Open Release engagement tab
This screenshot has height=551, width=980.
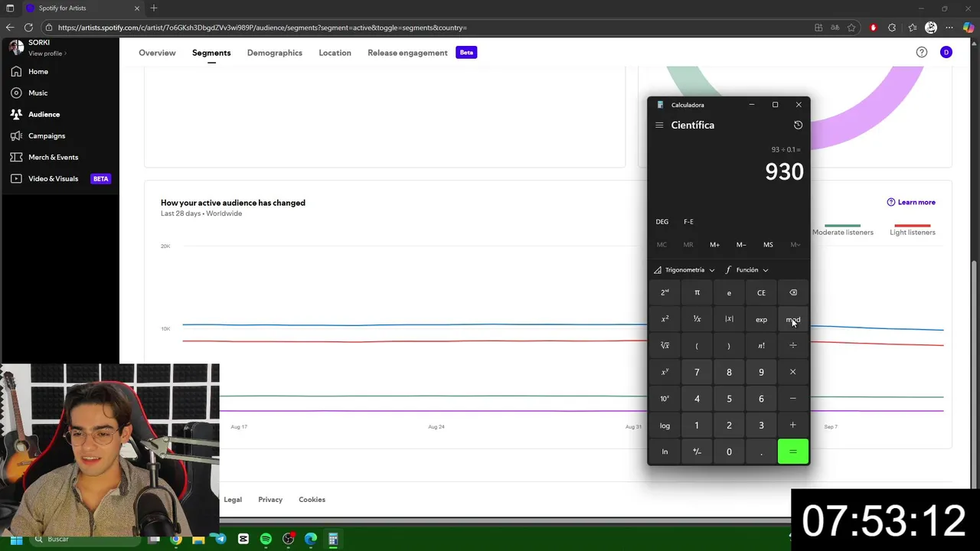(x=407, y=53)
